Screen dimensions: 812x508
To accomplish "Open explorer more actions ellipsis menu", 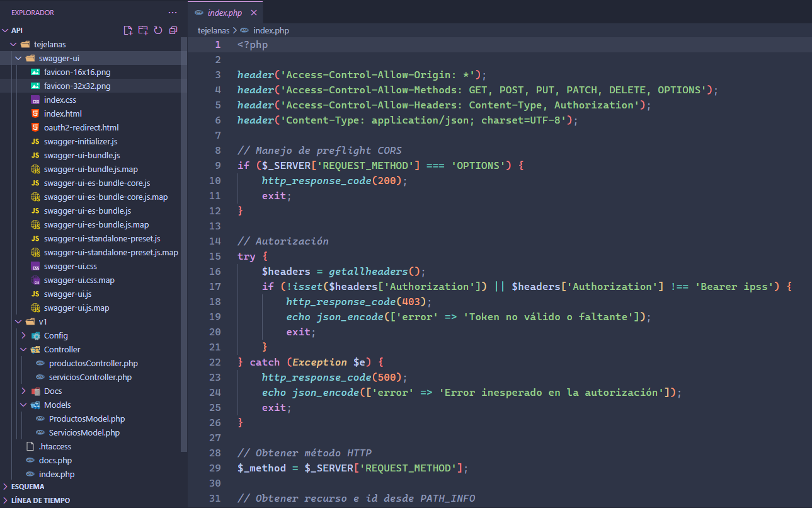I will (173, 13).
